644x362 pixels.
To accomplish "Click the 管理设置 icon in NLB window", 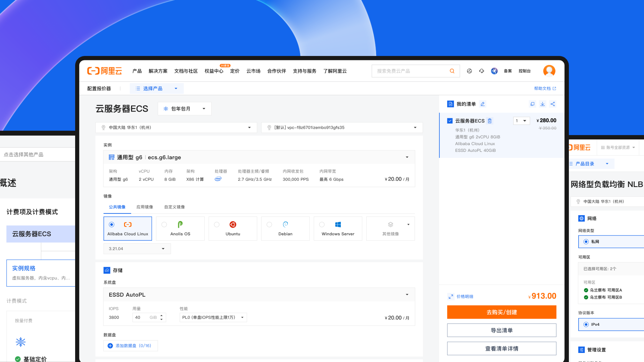I will coord(581,350).
